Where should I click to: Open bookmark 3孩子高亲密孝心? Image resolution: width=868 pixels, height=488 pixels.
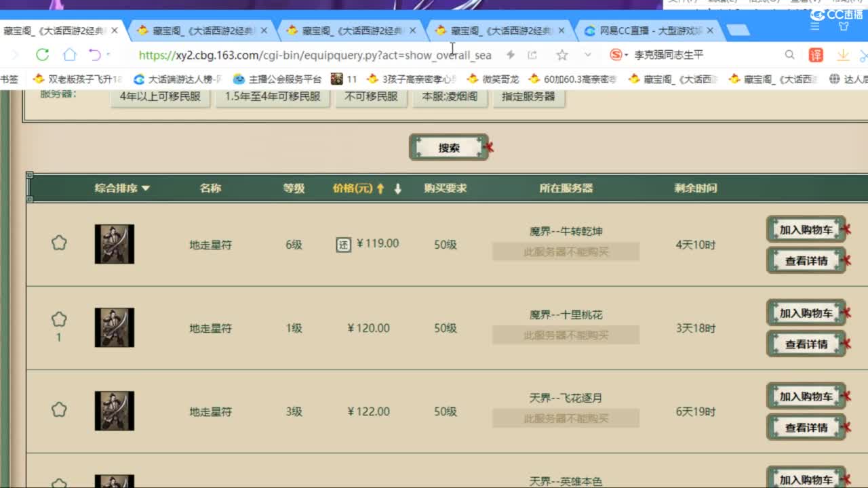412,79
